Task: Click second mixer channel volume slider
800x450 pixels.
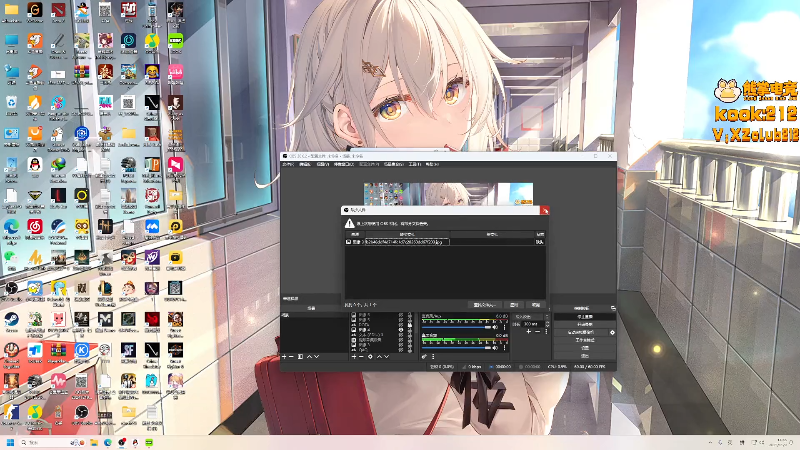Action: [456, 347]
